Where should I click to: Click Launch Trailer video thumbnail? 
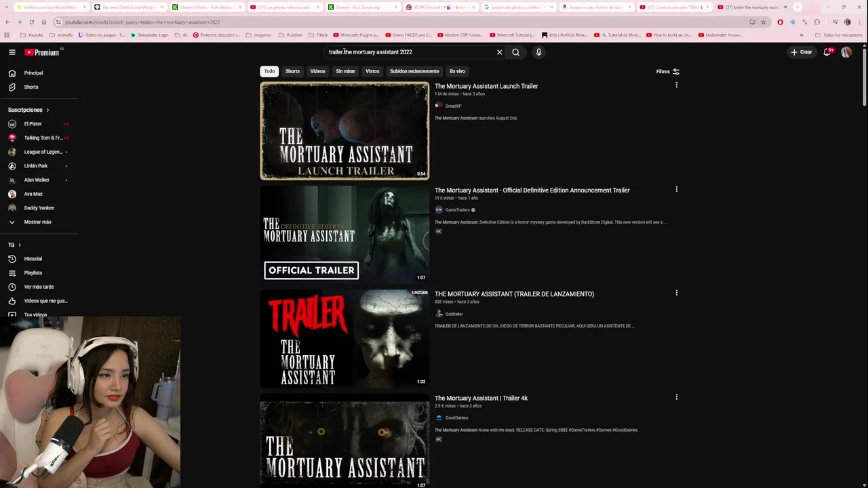click(344, 131)
